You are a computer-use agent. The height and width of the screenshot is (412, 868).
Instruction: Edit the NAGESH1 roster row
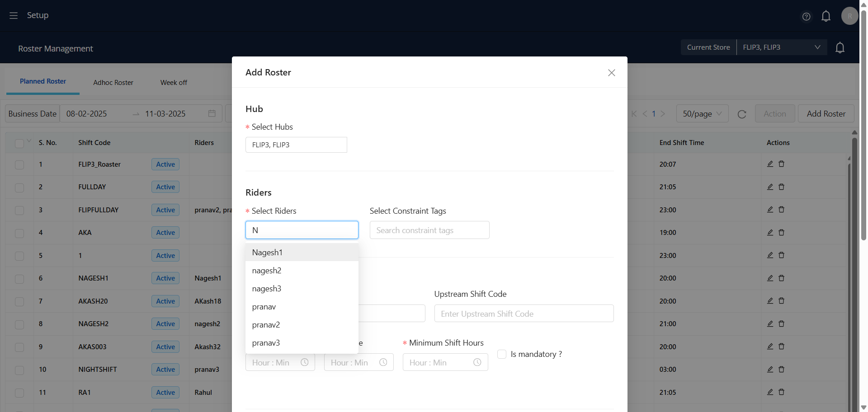point(770,278)
